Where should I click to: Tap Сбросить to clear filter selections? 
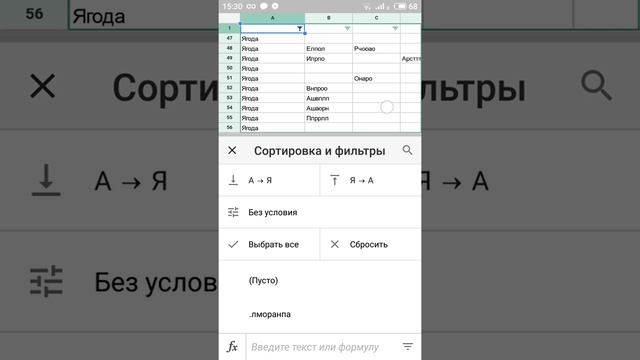(370, 244)
